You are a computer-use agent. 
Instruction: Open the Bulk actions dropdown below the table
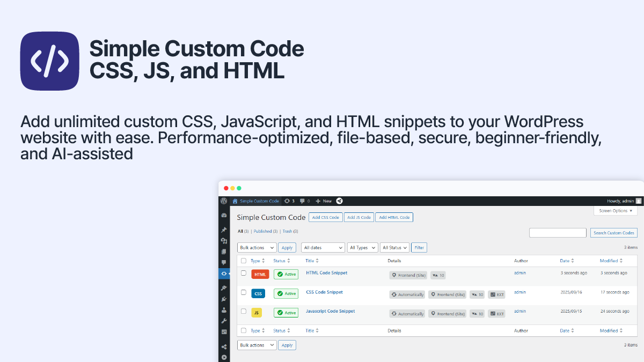257,345
